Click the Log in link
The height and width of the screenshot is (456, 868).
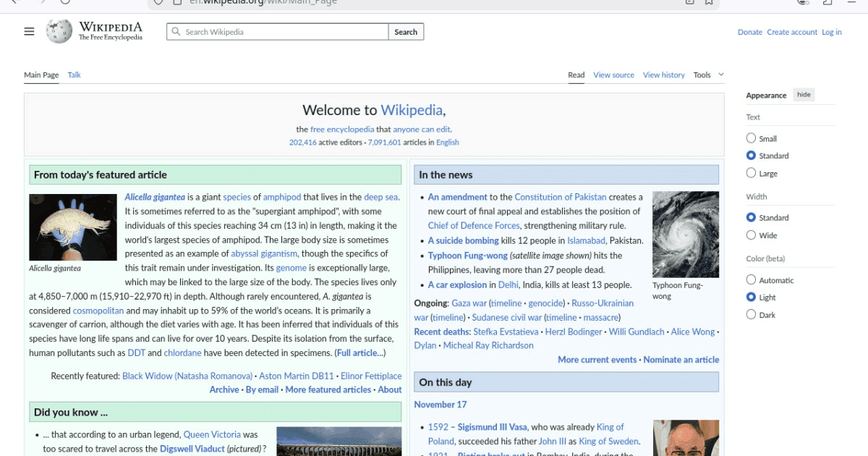[x=832, y=32]
